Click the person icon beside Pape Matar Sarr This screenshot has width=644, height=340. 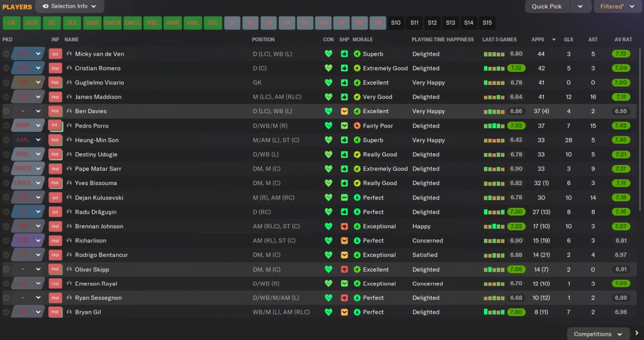69,168
